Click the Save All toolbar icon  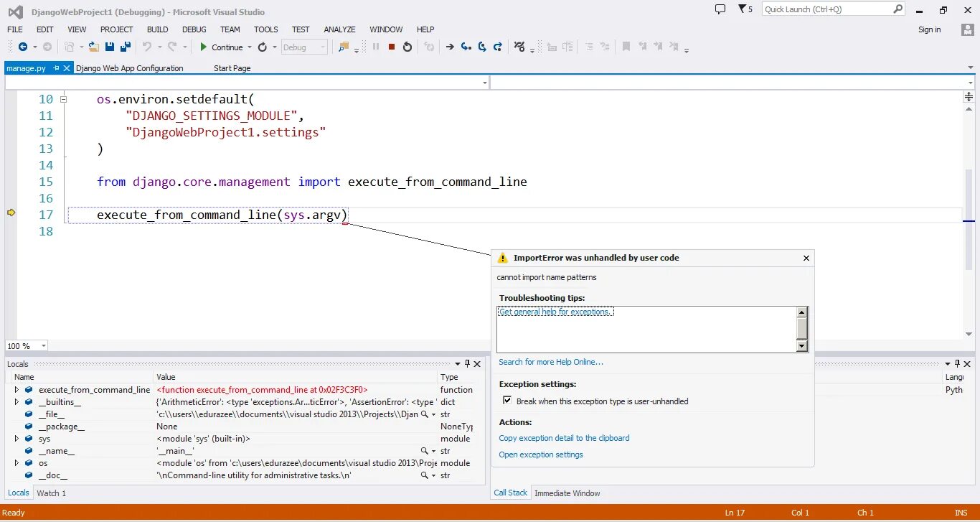[x=125, y=46]
